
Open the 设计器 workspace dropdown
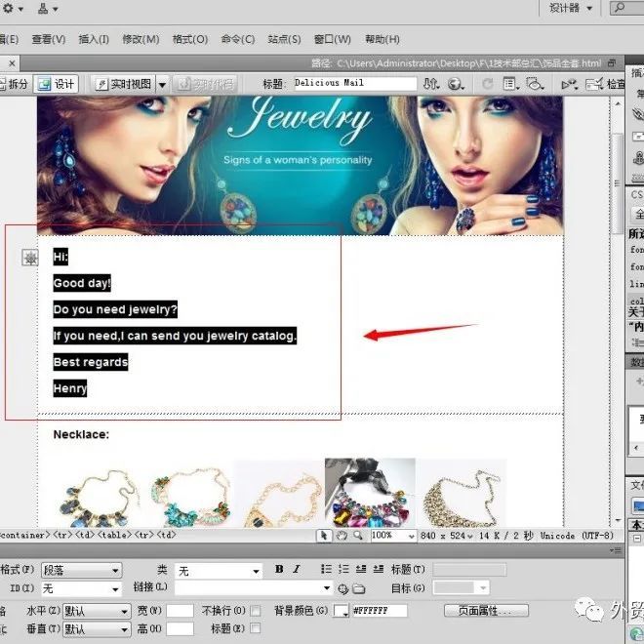tap(571, 8)
